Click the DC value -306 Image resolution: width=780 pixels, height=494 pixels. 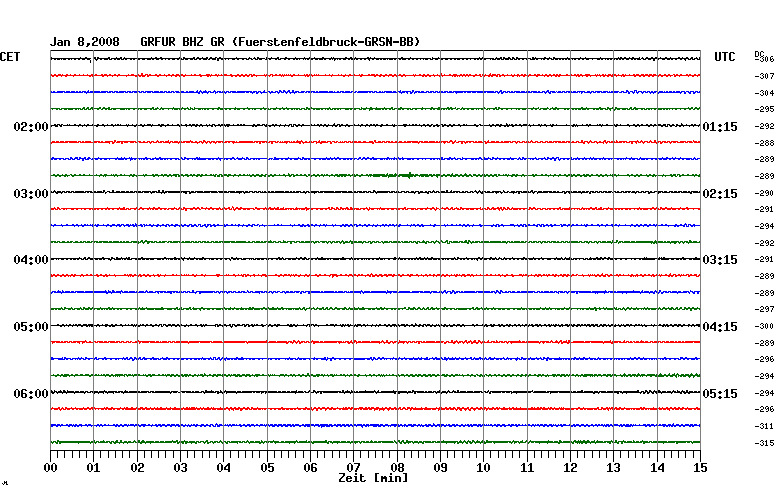click(765, 59)
